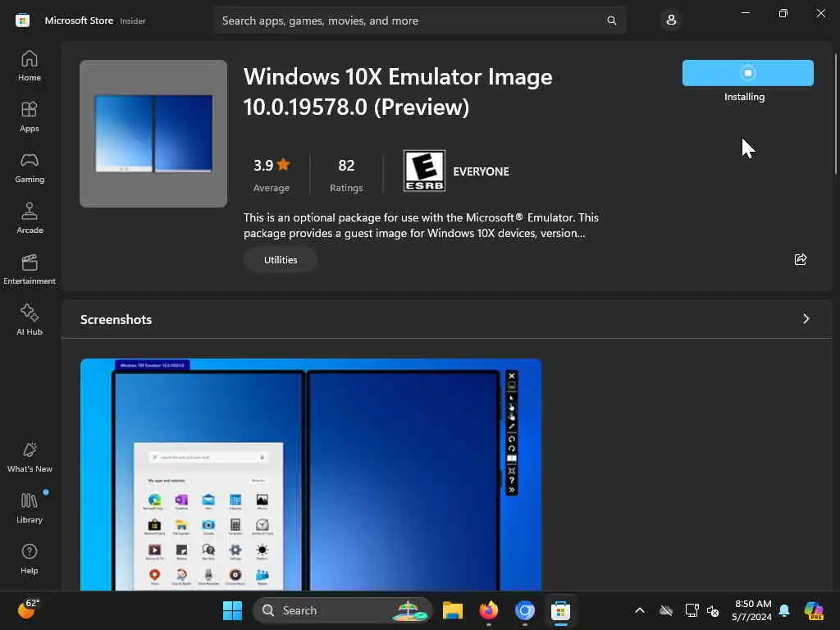Click the taskbar Search box
This screenshot has height=630, width=840.
342,610
